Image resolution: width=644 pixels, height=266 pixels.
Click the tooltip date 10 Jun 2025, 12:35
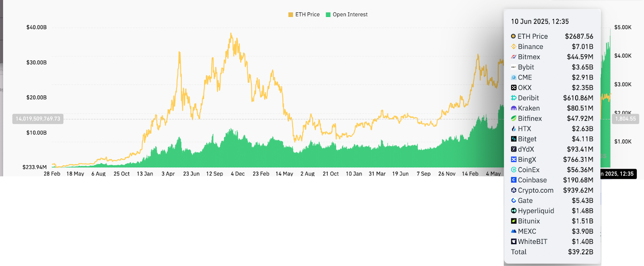pyautogui.click(x=540, y=21)
